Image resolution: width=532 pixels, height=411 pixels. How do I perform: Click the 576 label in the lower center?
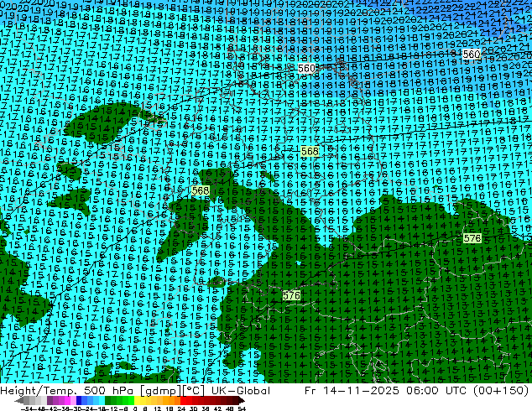[291, 295]
